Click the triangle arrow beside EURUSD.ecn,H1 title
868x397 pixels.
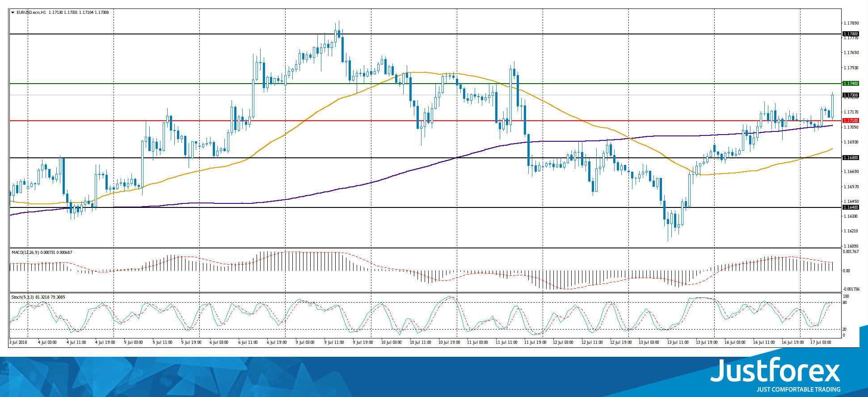pos(13,13)
